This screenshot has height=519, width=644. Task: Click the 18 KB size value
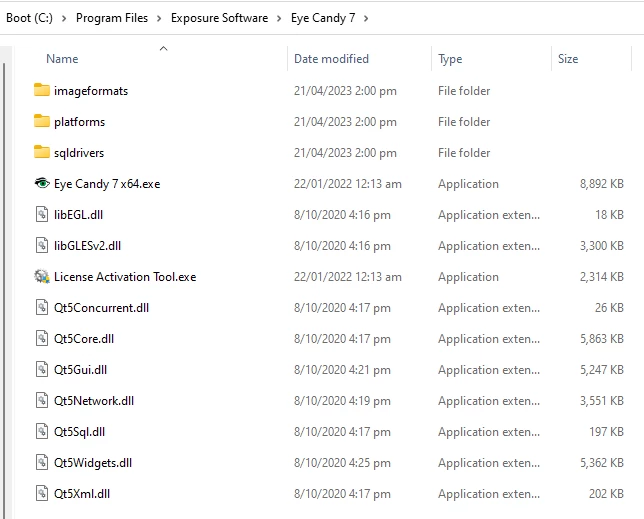pos(610,214)
